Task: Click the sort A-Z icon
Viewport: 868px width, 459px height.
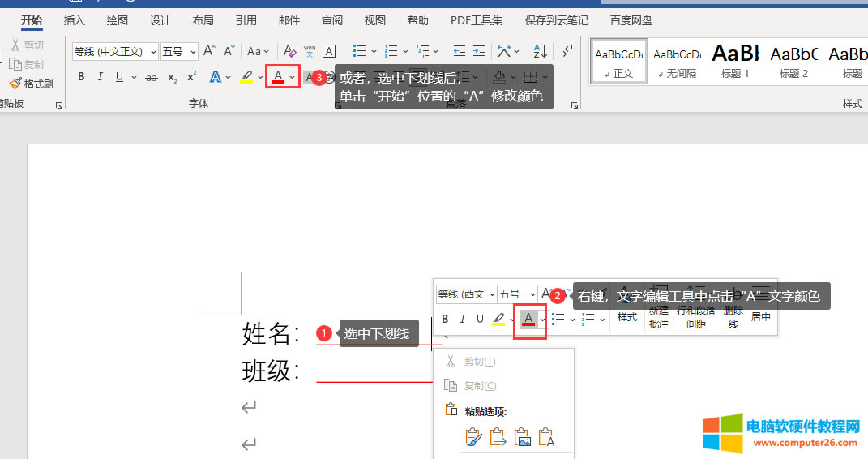Action: 541,51
